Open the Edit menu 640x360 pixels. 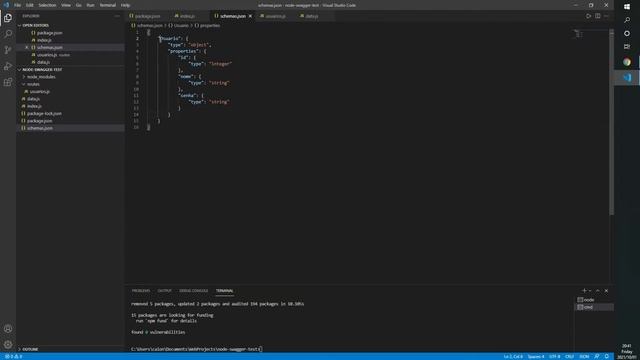tap(30, 5)
